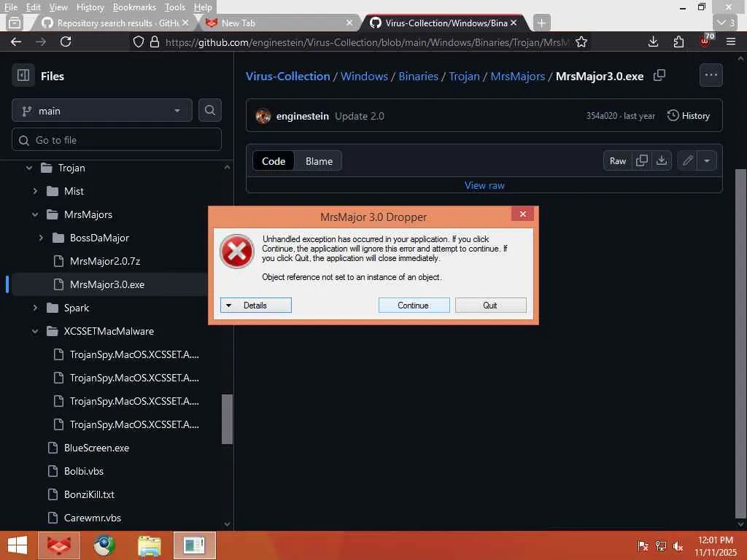Click muted volume tray icon
This screenshot has height=560, width=747.
pos(678,545)
